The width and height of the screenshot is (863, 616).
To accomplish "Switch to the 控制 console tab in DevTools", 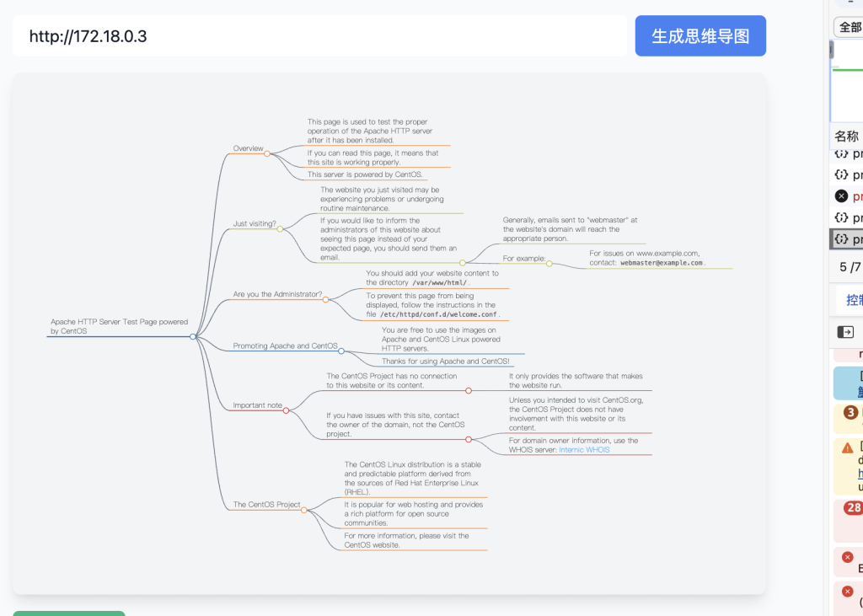I will pyautogui.click(x=853, y=300).
